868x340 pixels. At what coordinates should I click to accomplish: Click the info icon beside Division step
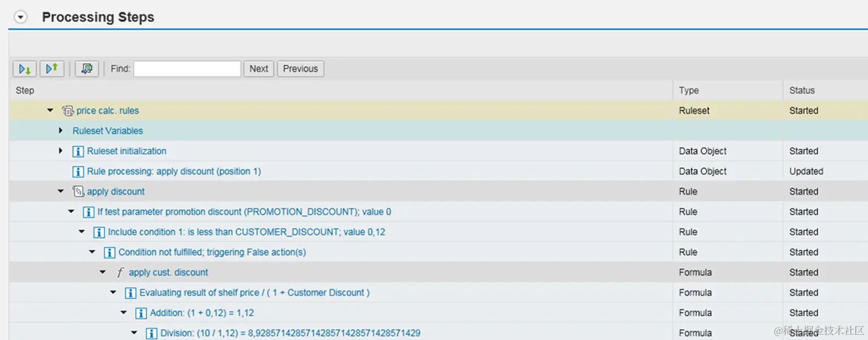pos(151,333)
